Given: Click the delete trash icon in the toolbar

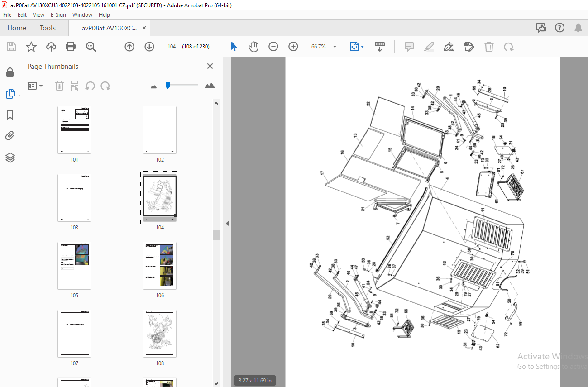Looking at the screenshot, I should 489,47.
